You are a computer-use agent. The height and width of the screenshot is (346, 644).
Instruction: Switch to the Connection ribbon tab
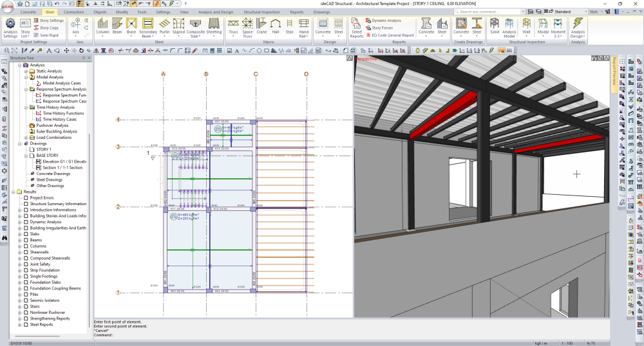coord(73,12)
